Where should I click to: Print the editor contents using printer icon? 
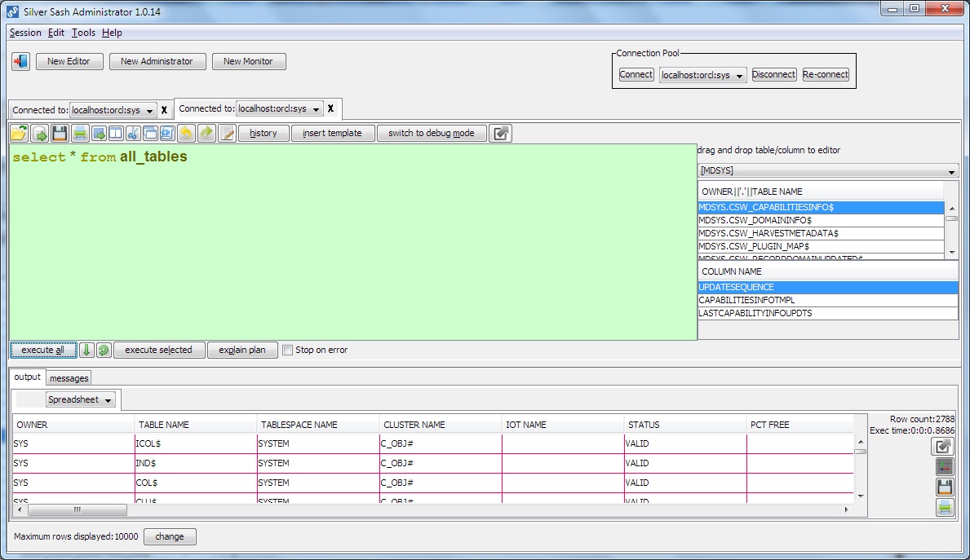point(80,133)
